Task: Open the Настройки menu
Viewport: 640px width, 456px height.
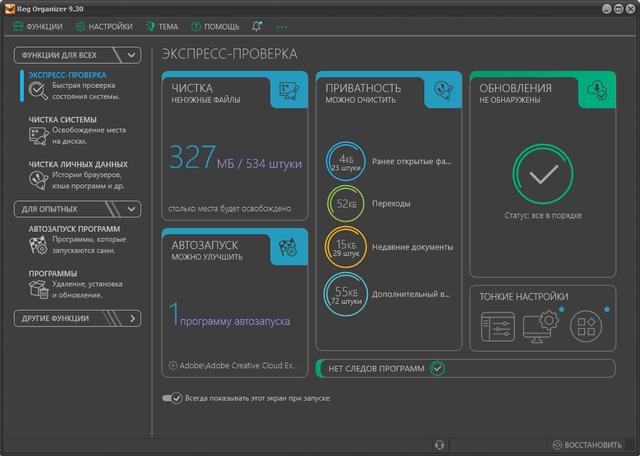Action: click(104, 26)
